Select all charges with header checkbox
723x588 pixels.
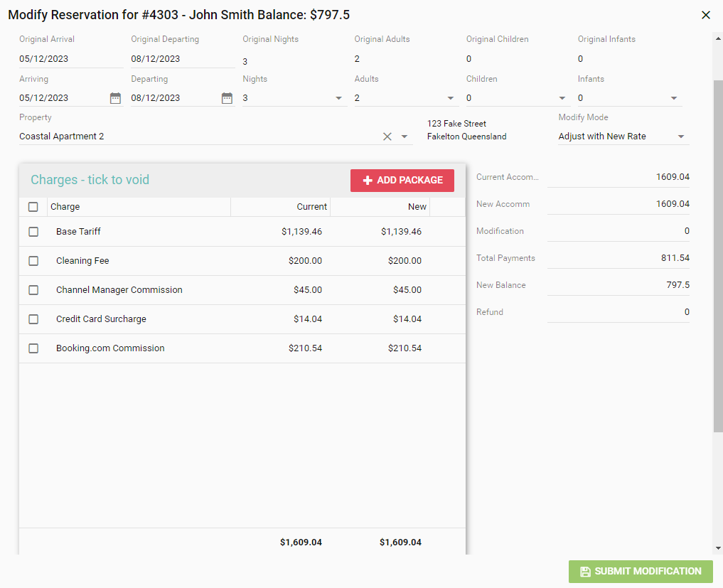[x=33, y=207]
